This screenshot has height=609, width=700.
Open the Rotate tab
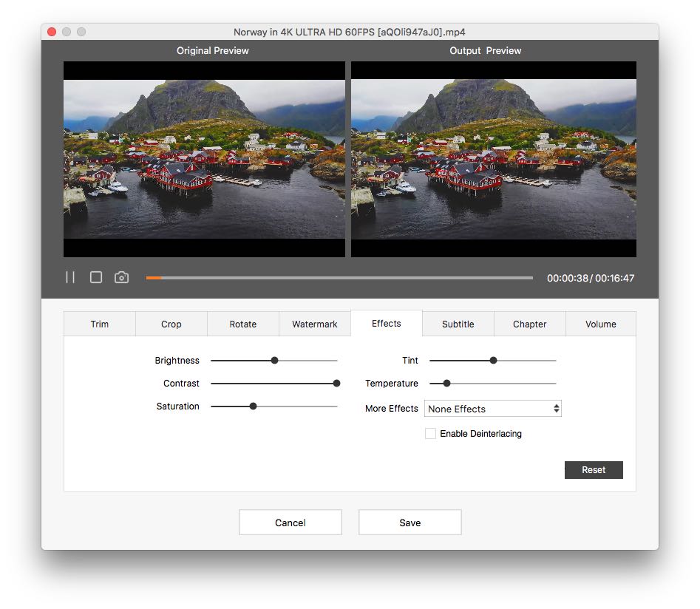pos(242,324)
